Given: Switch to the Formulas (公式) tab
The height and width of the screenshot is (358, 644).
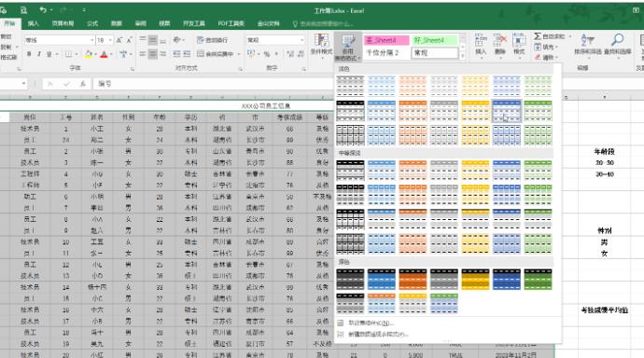Looking at the screenshot, I should (92, 24).
